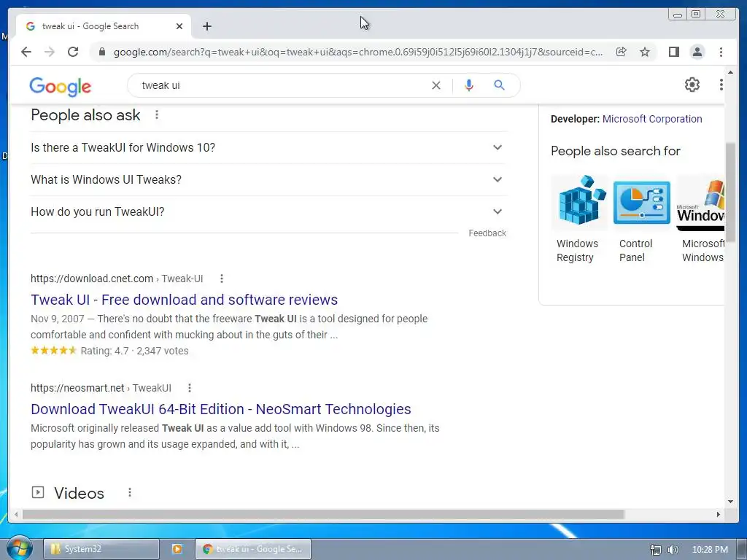Clear the search box with X
The width and height of the screenshot is (747, 560).
click(436, 85)
